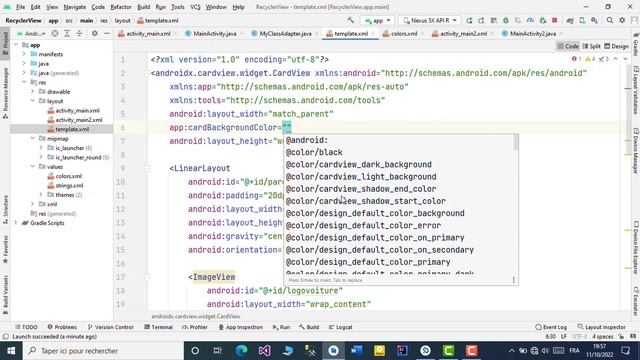Click the red Stop app icon

(554, 20)
